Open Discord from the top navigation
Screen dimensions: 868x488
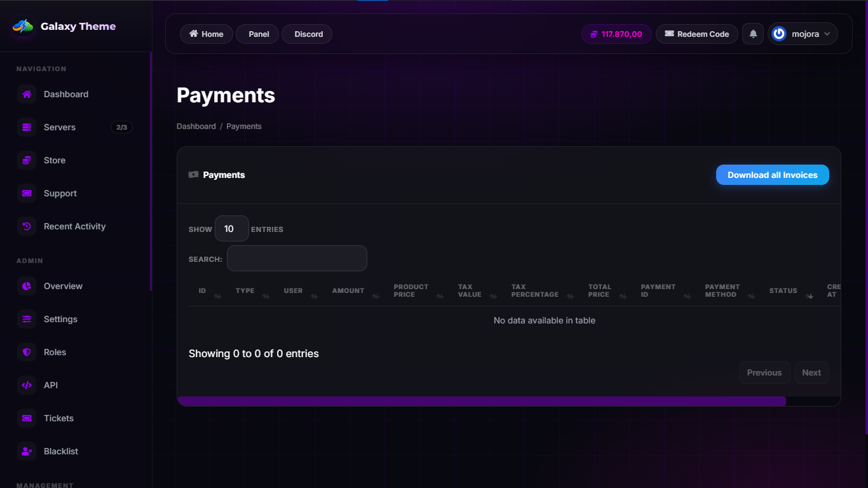click(307, 34)
